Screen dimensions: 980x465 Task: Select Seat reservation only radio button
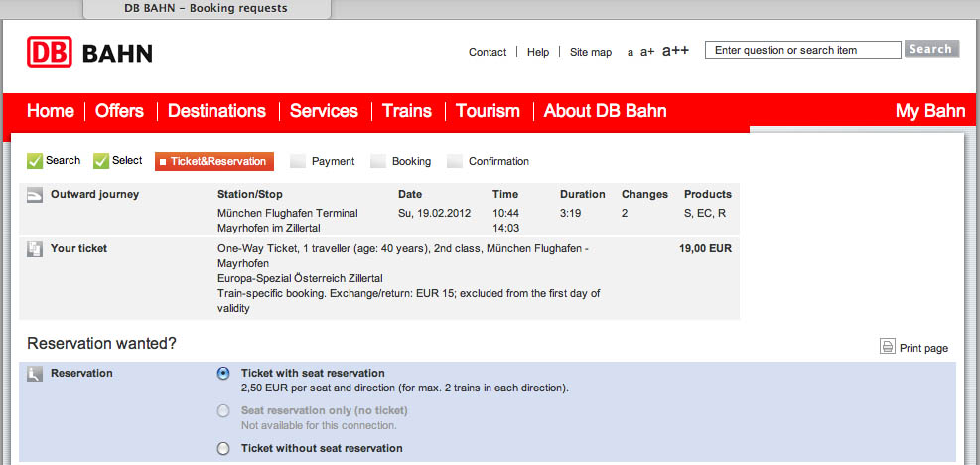point(223,411)
